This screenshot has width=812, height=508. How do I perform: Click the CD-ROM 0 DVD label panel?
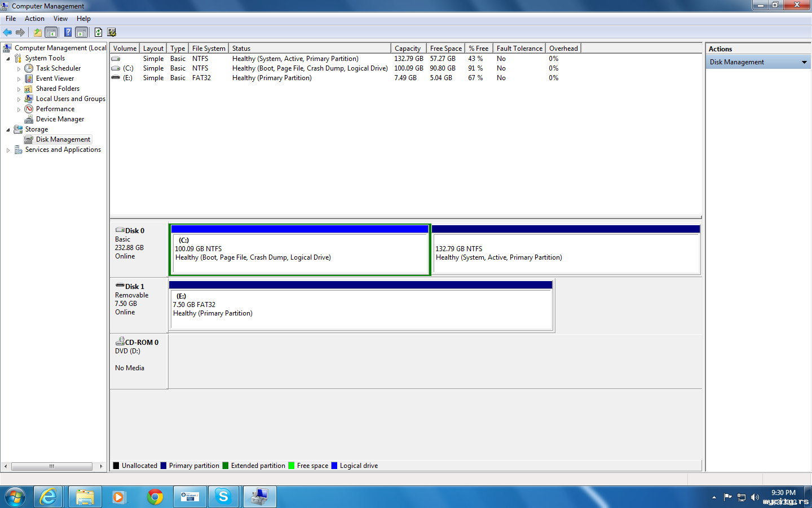coord(139,361)
